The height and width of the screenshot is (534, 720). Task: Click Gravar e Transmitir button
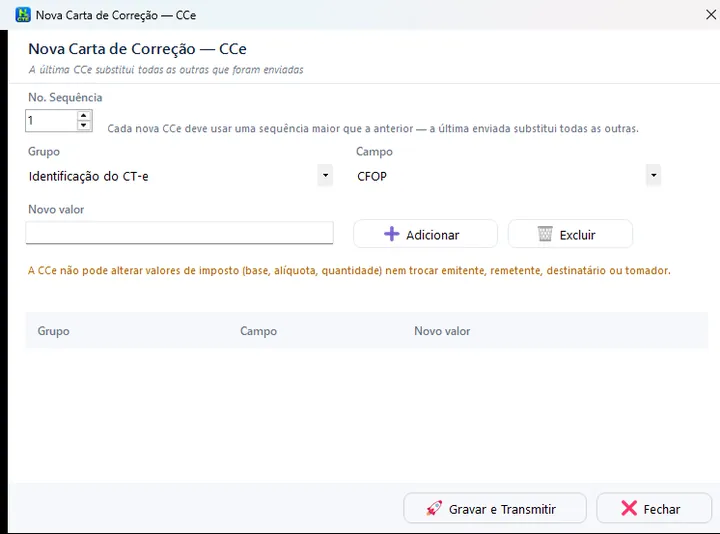pos(495,508)
